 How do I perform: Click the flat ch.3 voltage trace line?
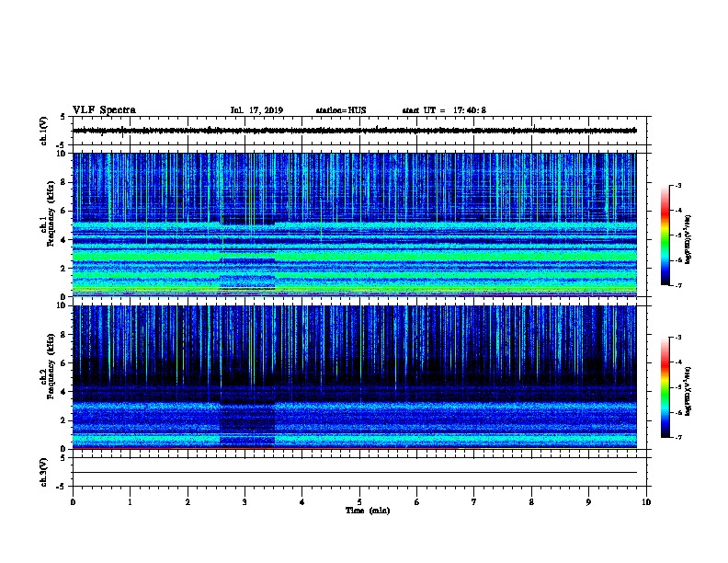coord(354,473)
